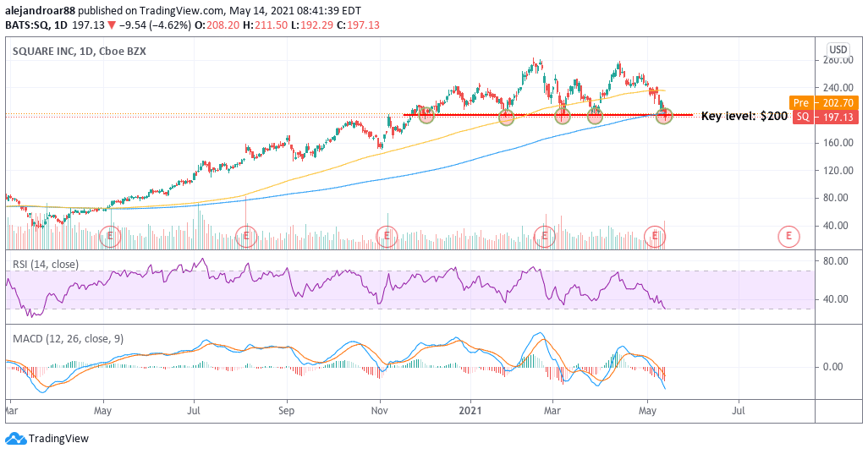Click the −9.54 (−4.62%) change text
Screen dimensions: 868x454
point(155,25)
